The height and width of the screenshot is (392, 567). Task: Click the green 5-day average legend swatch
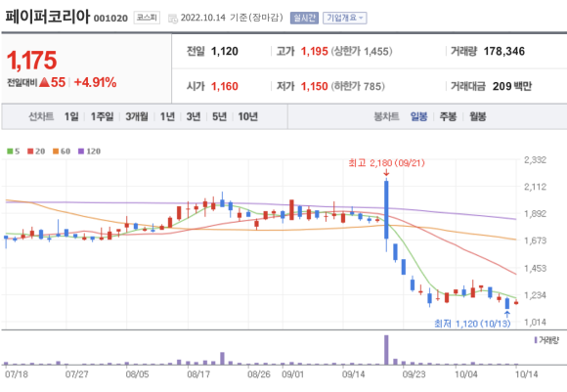coord(10,152)
